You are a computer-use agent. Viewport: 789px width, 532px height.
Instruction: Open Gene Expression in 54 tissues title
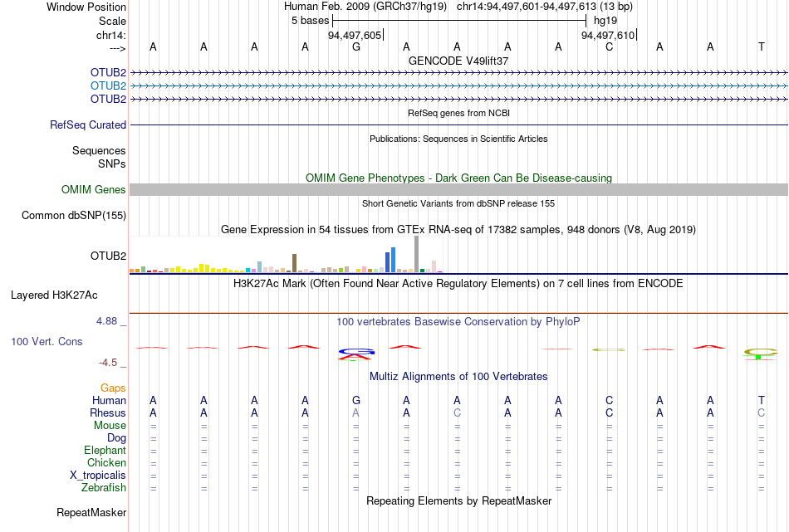(x=458, y=230)
